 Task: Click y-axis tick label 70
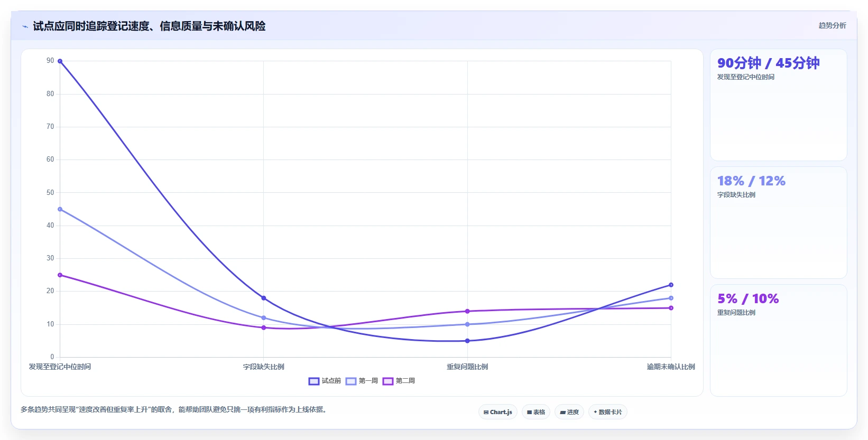50,126
